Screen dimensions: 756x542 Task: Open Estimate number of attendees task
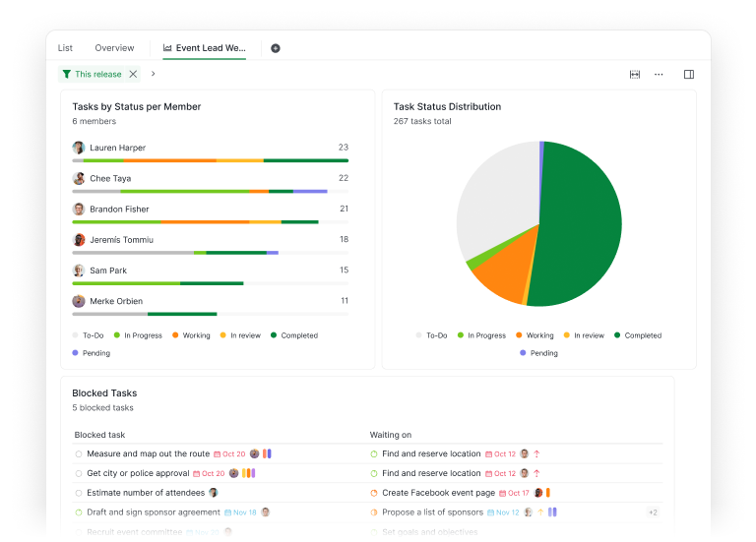[x=146, y=493]
